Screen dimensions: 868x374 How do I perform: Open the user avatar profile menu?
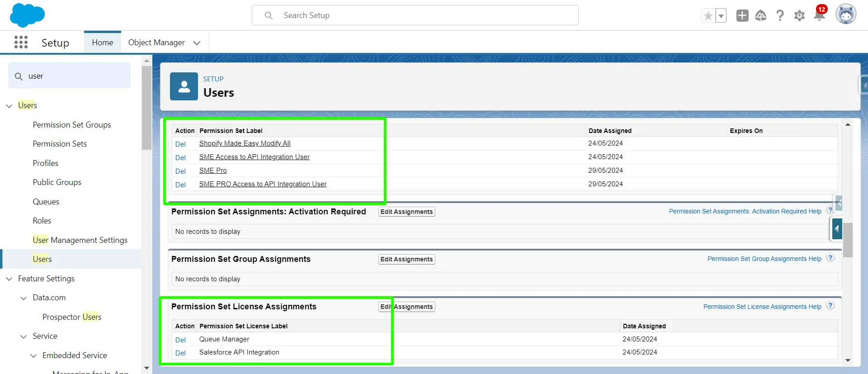[846, 14]
